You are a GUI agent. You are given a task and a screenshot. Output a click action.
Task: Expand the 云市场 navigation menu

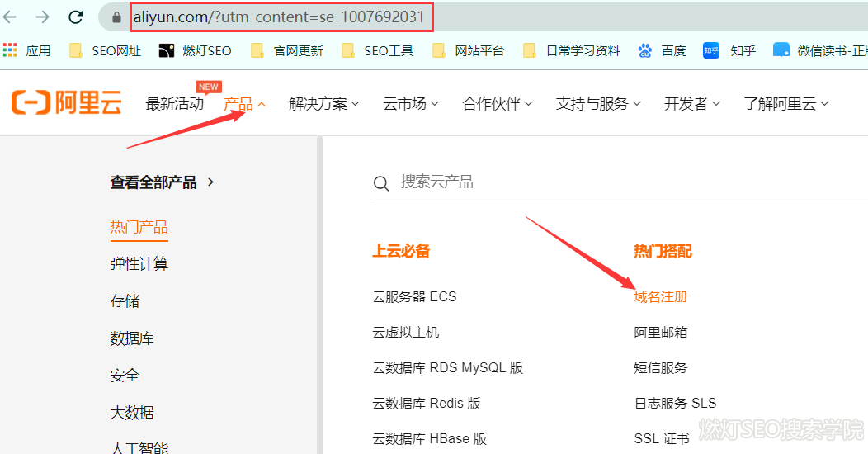pos(411,103)
